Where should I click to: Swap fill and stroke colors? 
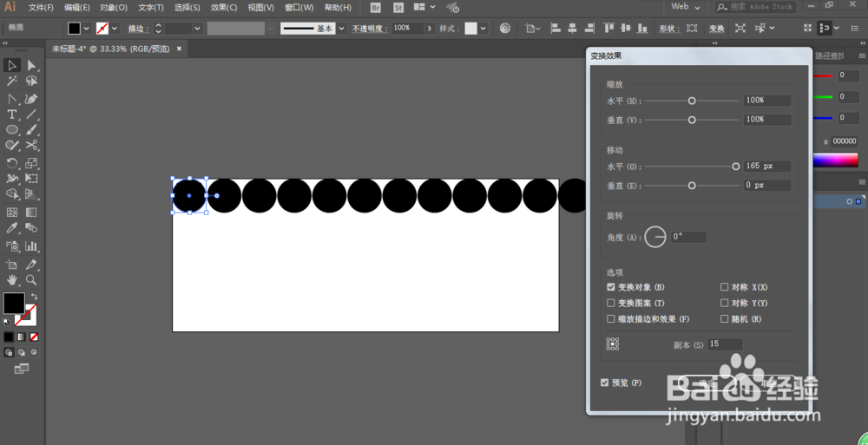35,297
